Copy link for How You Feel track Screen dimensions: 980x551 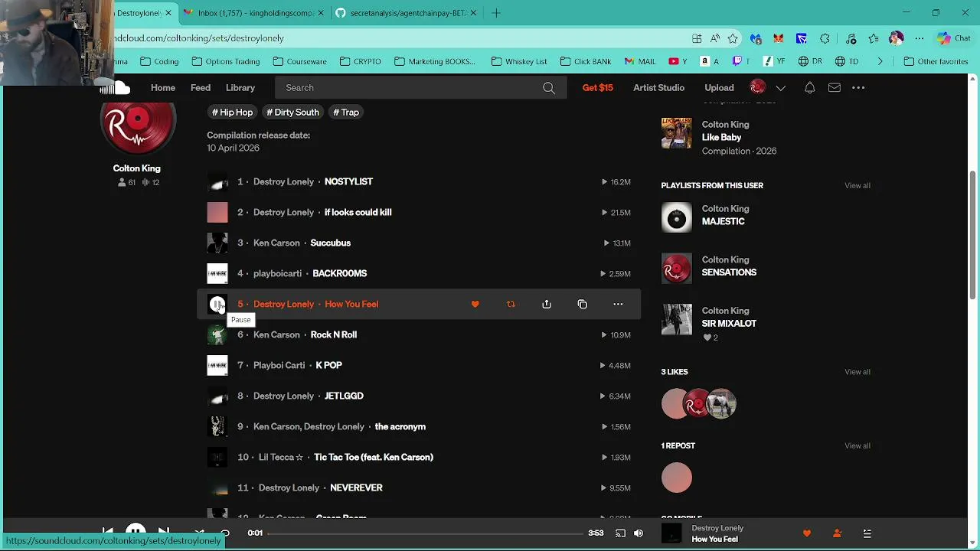point(583,304)
